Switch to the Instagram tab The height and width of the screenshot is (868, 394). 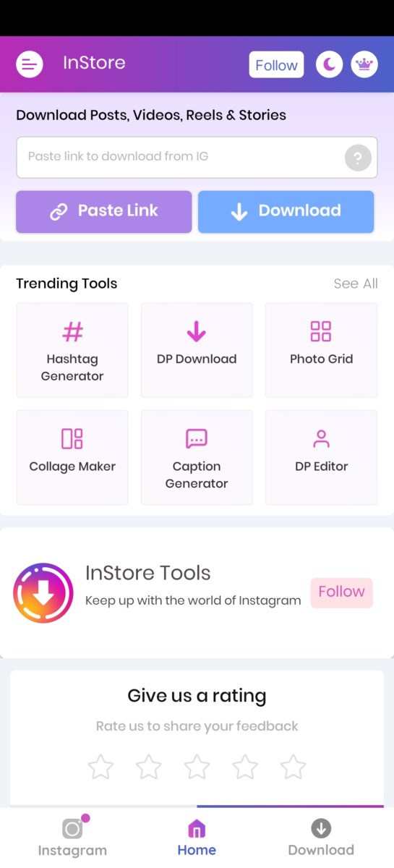click(x=72, y=838)
